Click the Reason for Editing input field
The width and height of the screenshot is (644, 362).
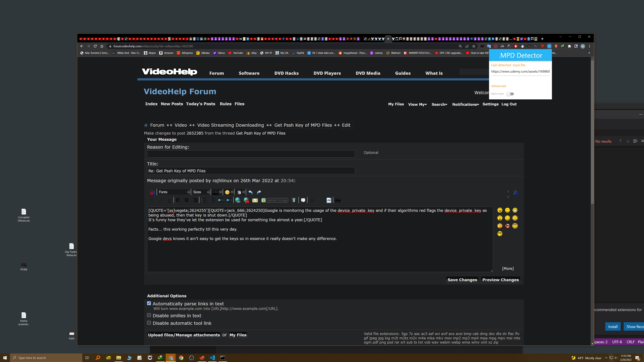[x=251, y=154]
